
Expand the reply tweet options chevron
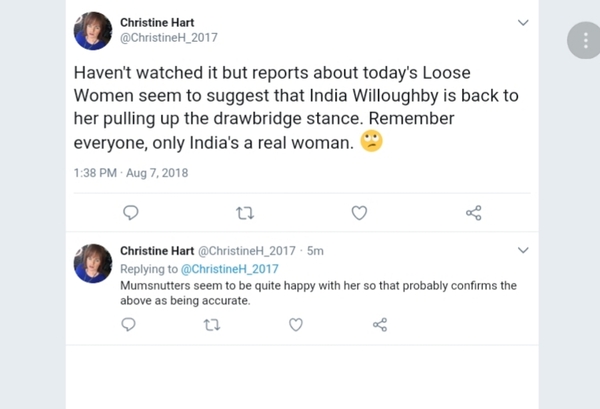click(x=522, y=250)
